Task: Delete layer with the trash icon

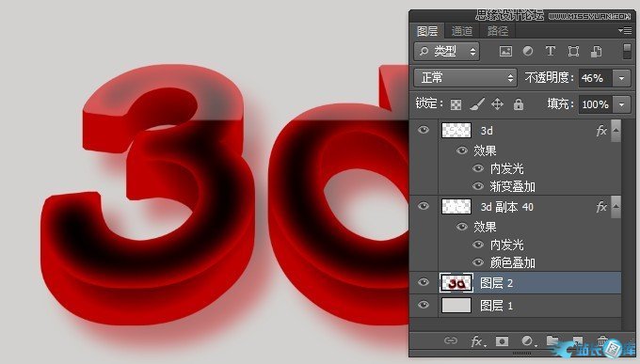Action: tap(602, 340)
